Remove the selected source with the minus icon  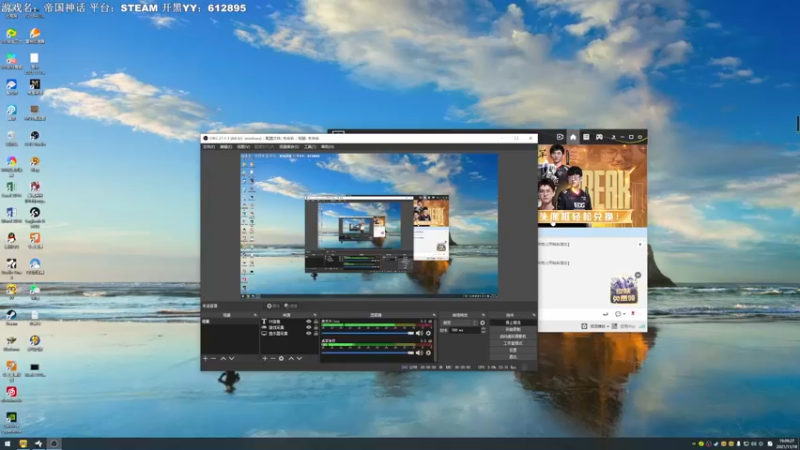[273, 359]
